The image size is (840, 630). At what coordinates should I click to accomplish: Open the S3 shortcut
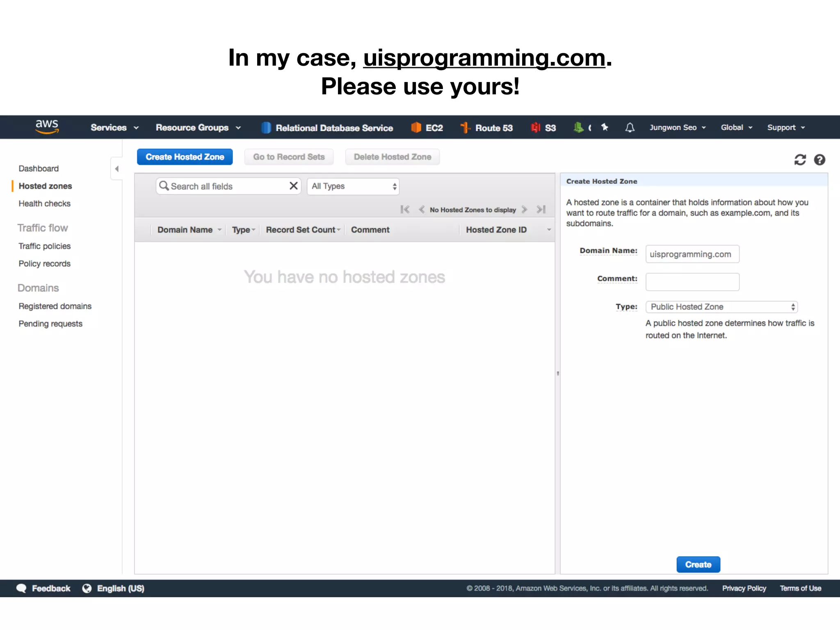[x=543, y=128]
